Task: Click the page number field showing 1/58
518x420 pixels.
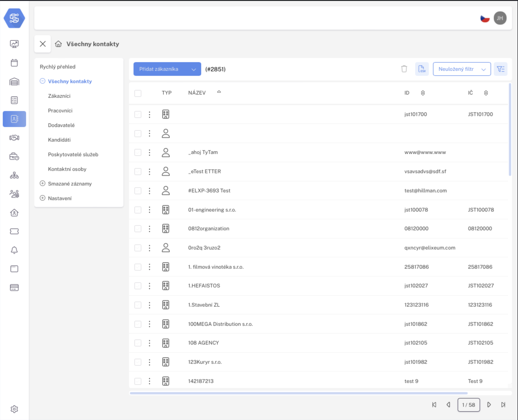Action: pos(469,405)
